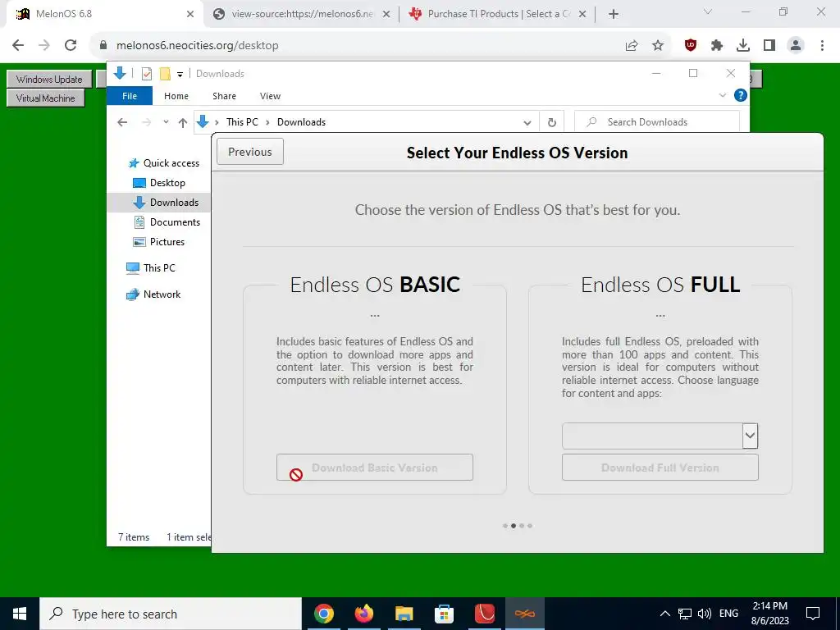The image size is (840, 630).
Task: Open the Chrome profile avatar
Action: [796, 46]
